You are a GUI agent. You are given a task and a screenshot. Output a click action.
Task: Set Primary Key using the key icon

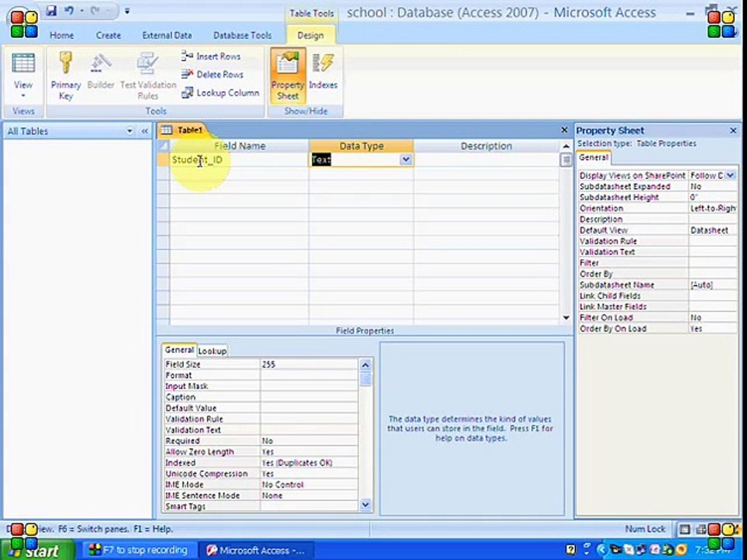pos(65,76)
